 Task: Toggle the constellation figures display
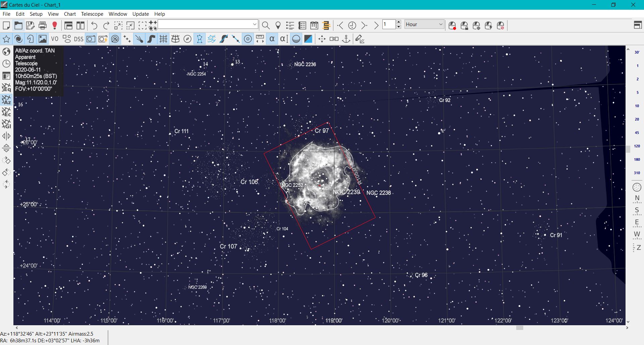click(x=200, y=39)
